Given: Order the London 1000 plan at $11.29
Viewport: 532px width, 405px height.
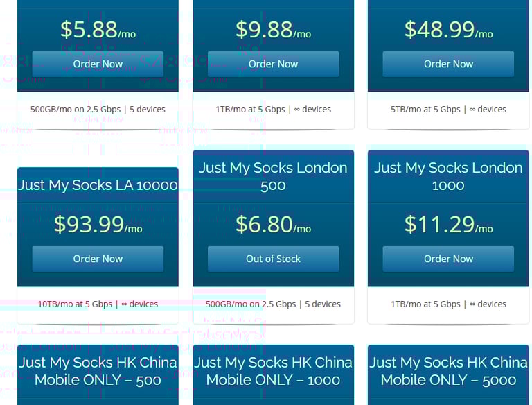Looking at the screenshot, I should click(448, 259).
